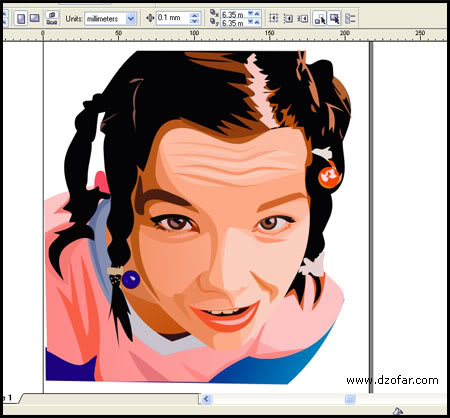The height and width of the screenshot is (418, 450).
Task: Toggle Treat As Filled option
Action: (334, 19)
